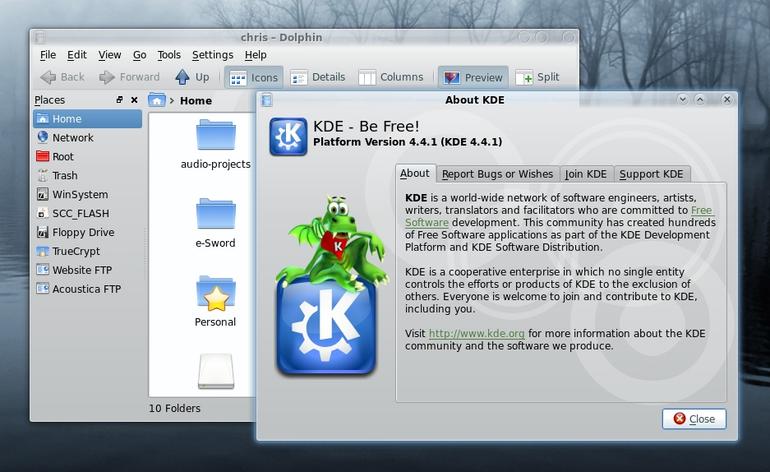Click the About KDE window menu icon
Viewport: 770px width, 472px height.
click(x=266, y=100)
